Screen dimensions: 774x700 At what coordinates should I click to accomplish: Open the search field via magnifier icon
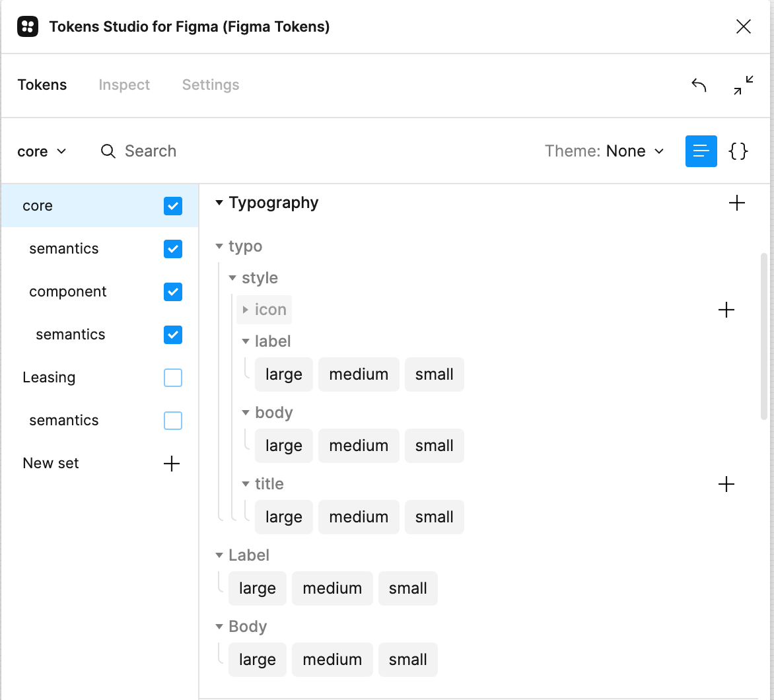108,151
